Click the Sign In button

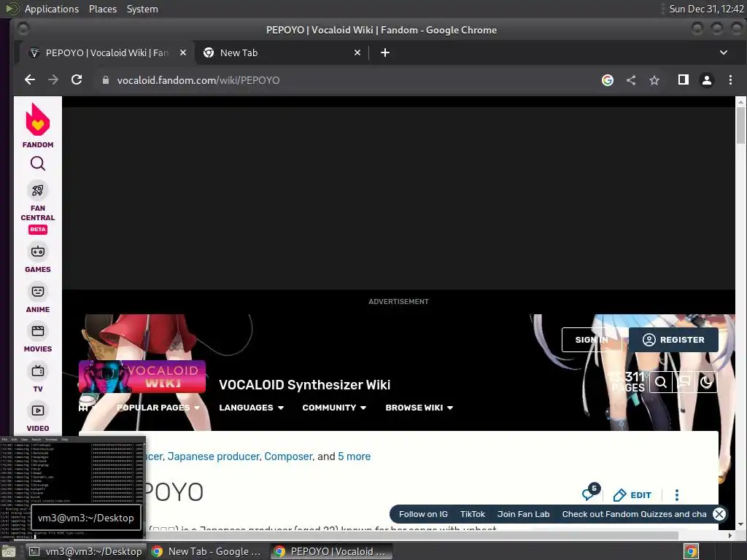(591, 340)
